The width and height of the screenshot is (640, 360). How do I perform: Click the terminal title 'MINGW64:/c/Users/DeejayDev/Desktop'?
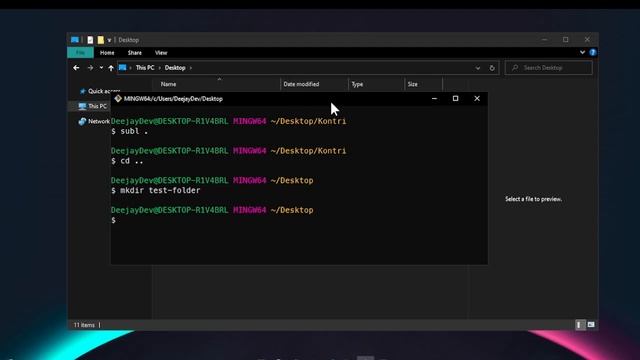pyautogui.click(x=173, y=99)
